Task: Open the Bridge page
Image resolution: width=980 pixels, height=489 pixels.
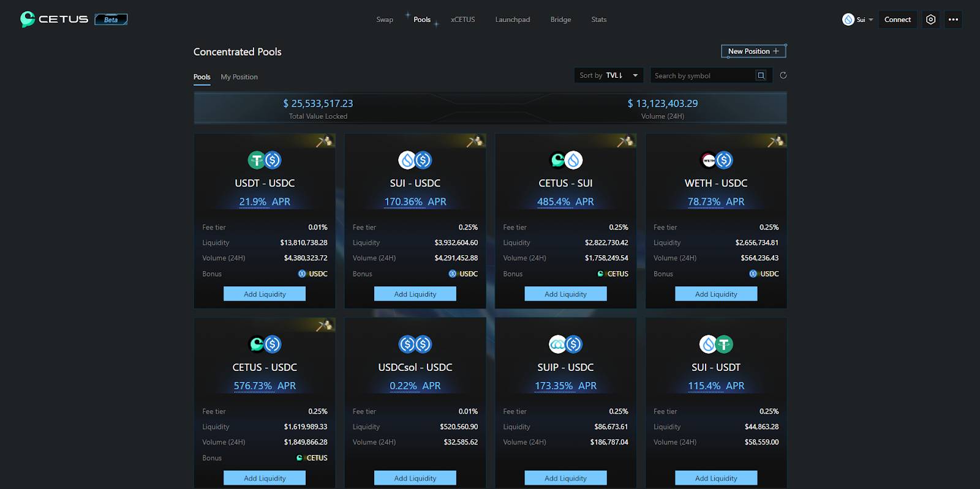Action: 560,20
